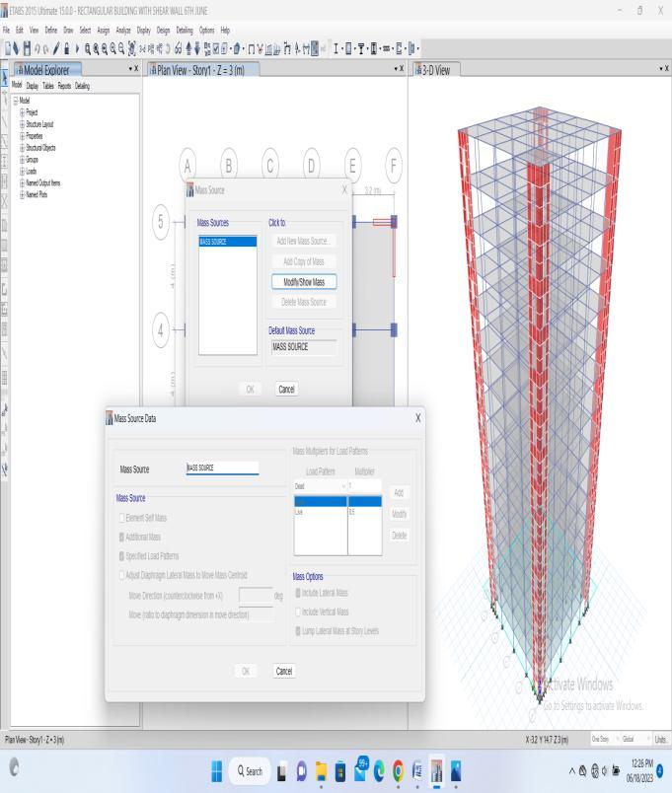
Task: Click the Windows Start button
Action: coord(216,770)
